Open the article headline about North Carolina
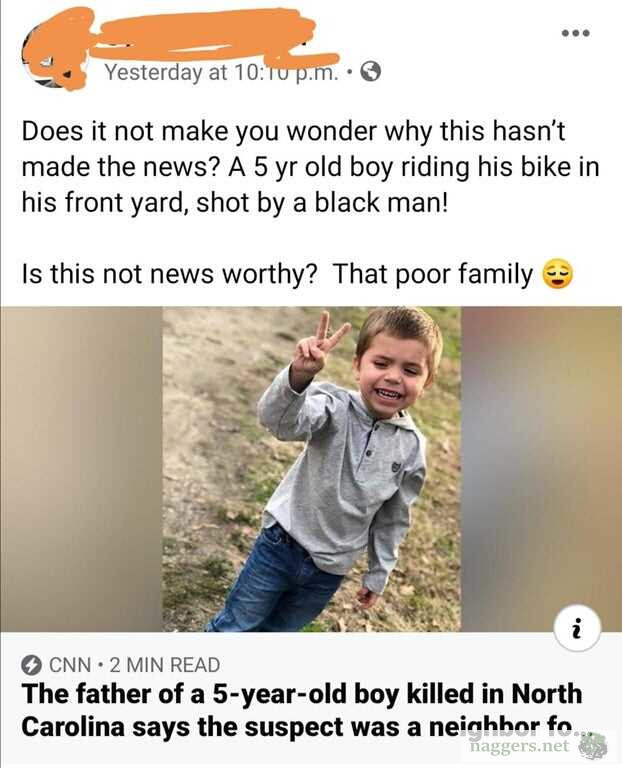Screen dimensions: 622x768 click(x=300, y=708)
